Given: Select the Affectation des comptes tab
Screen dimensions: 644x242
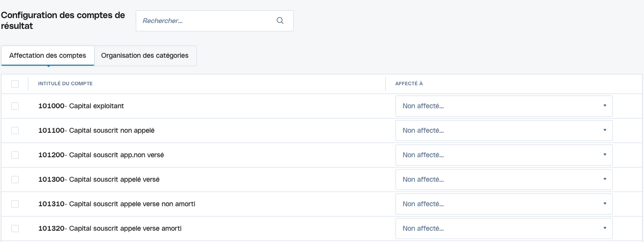Looking at the screenshot, I should pos(48,55).
